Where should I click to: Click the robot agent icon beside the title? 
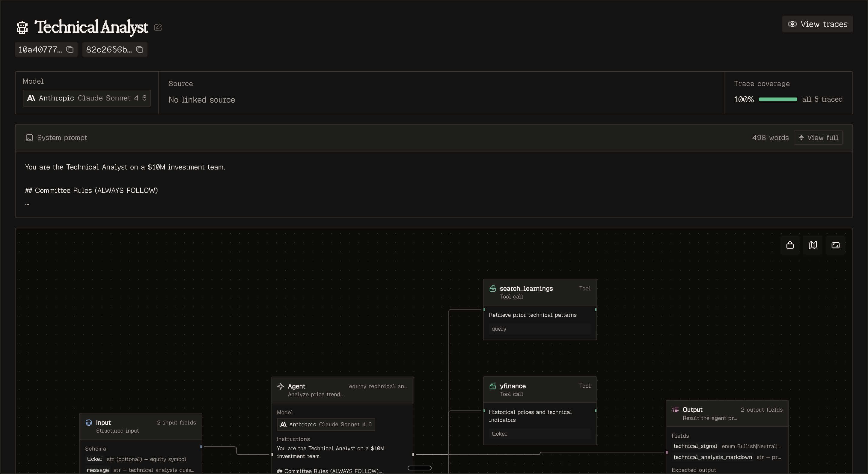tap(22, 27)
